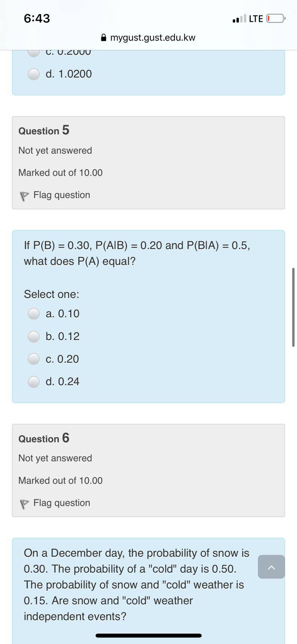This screenshot has height=644, width=297.
Task: Select radio option a. 0.10
Action: pos(34,314)
